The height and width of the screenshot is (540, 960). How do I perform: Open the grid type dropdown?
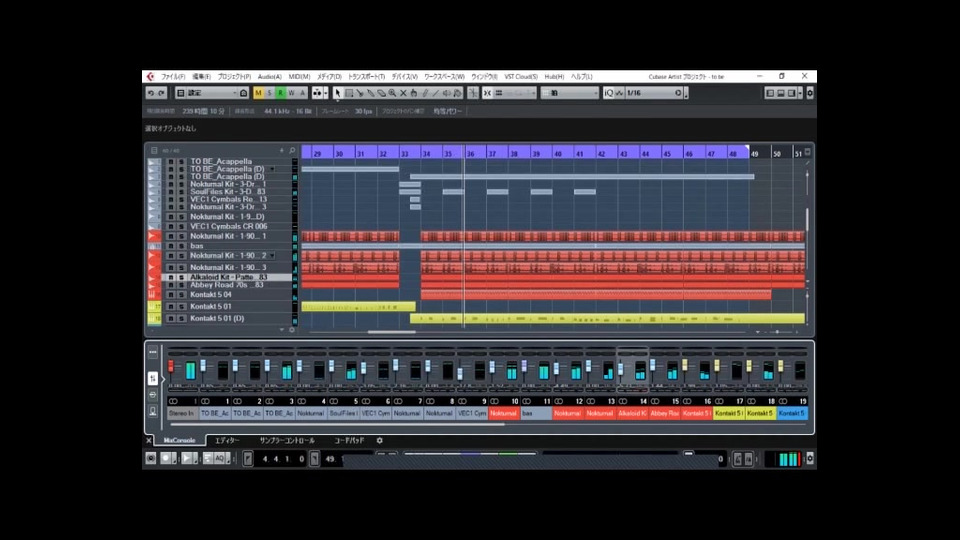pyautogui.click(x=569, y=93)
